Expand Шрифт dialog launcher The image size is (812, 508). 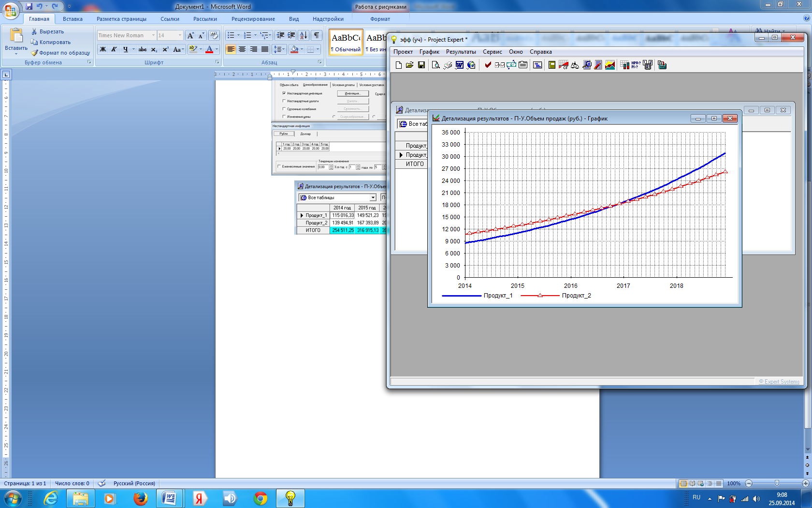click(x=217, y=62)
